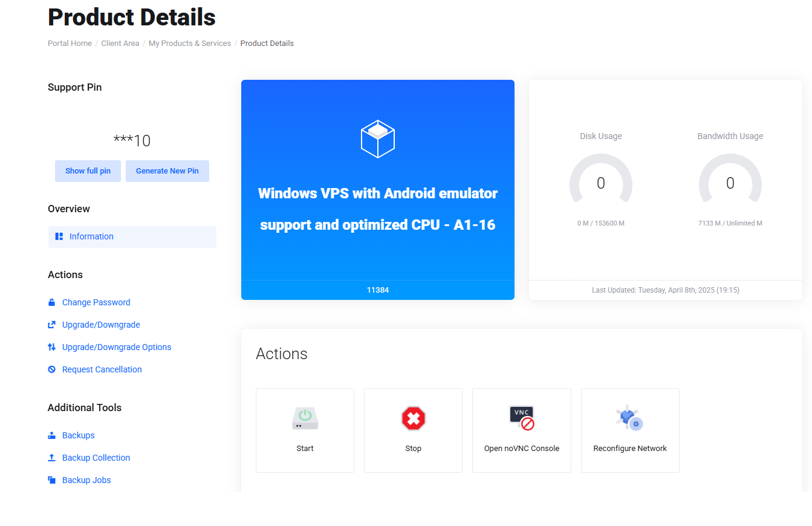This screenshot has height=526, width=812.
Task: Open the Upgrade/Downgrade link
Action: [x=101, y=325]
